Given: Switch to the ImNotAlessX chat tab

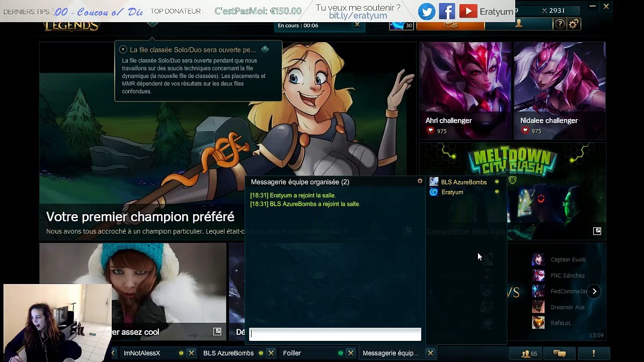Looking at the screenshot, I should click(x=142, y=353).
